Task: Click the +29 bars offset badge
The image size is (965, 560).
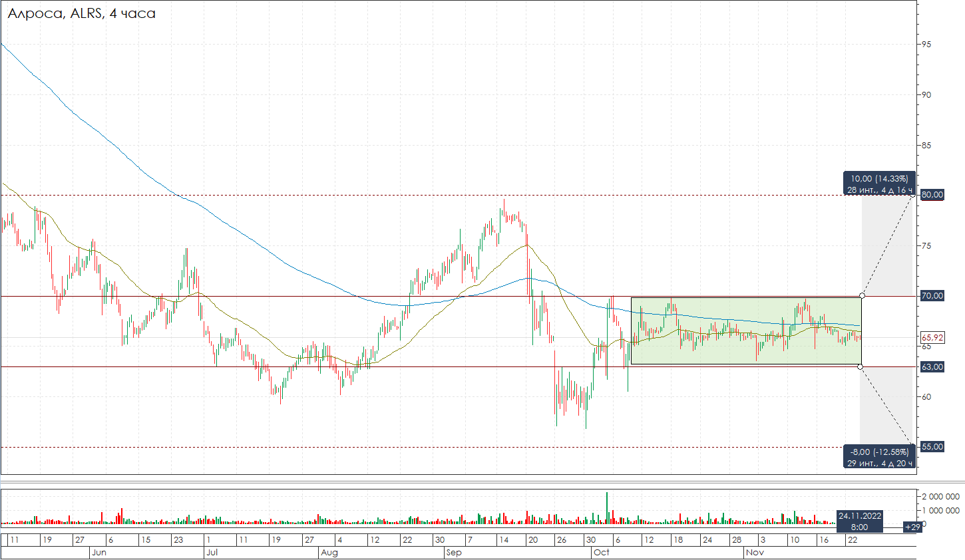Action: 912,527
